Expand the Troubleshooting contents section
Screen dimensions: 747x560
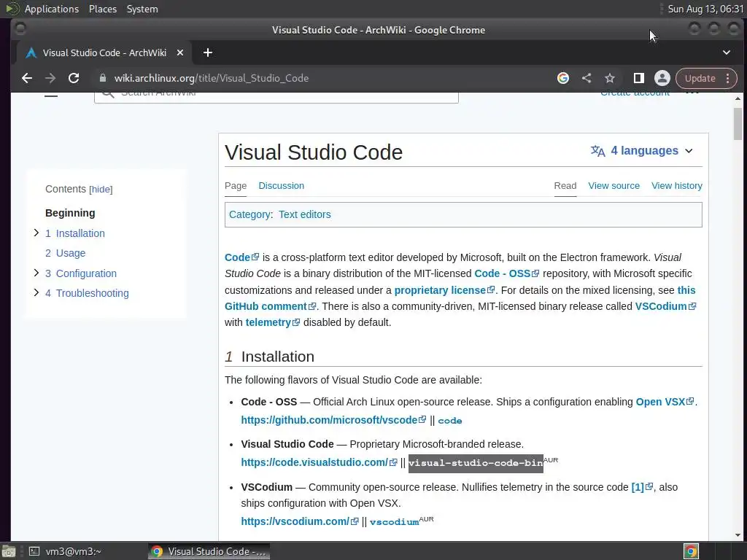(x=36, y=292)
